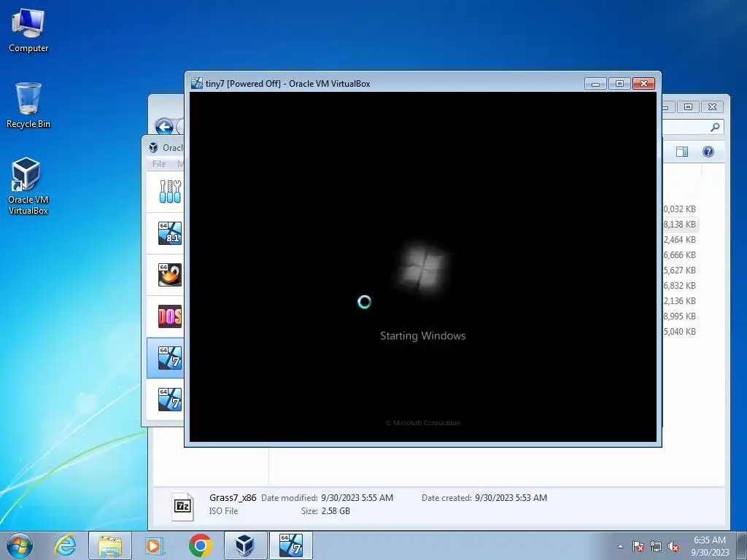Select the file row showing 5,040 KB
The height and width of the screenshot is (560, 747).
(x=679, y=332)
